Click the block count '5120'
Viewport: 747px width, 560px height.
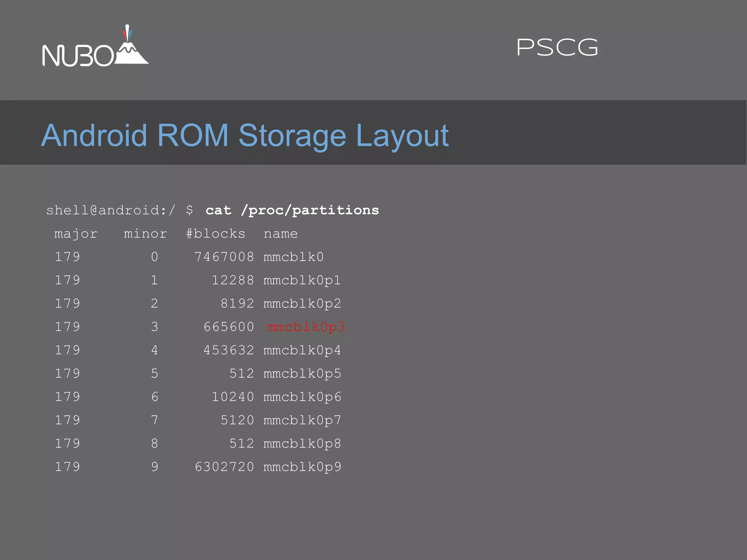pyautogui.click(x=237, y=420)
